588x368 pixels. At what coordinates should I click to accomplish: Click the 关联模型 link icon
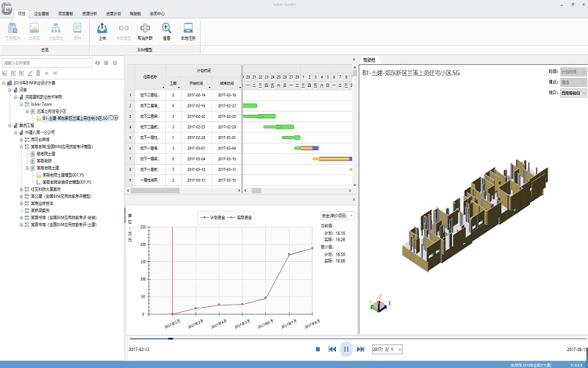click(123, 28)
